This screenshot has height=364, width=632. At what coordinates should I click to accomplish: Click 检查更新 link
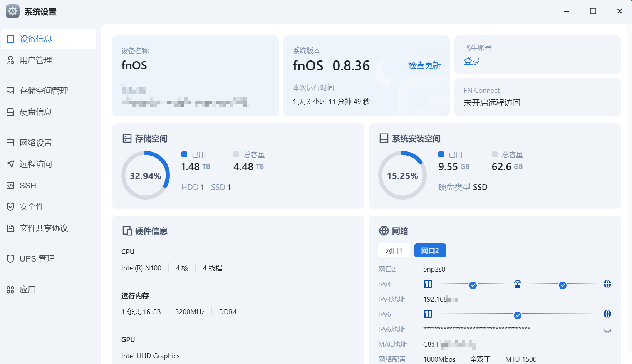coord(424,65)
